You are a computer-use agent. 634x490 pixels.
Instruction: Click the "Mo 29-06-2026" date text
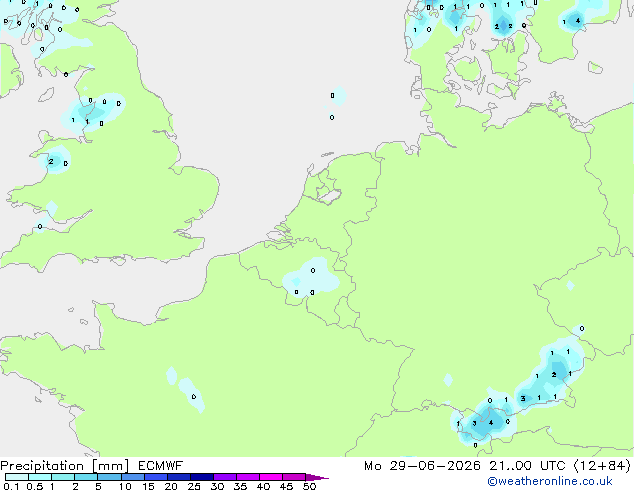click(422, 466)
